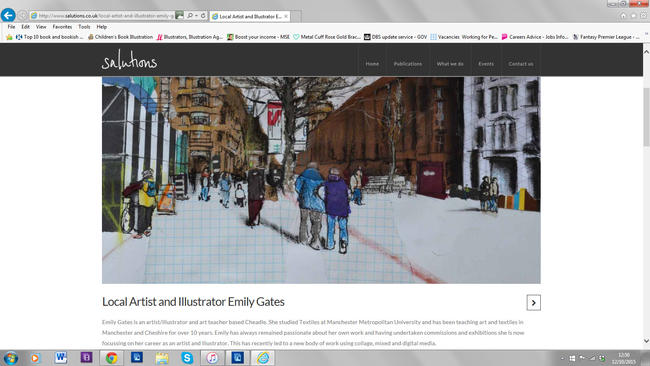Click the search magnifier in the address bar
The height and width of the screenshot is (366, 650).
click(x=190, y=16)
